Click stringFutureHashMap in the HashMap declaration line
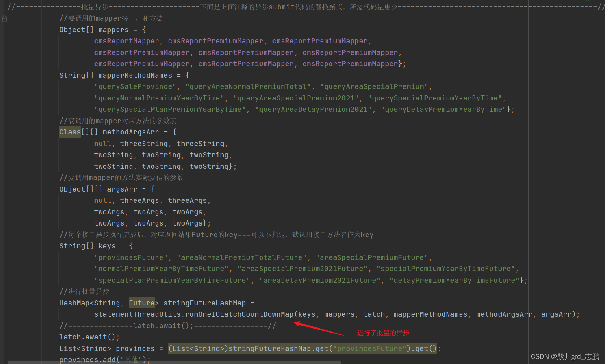605x364 pixels. pos(205,303)
